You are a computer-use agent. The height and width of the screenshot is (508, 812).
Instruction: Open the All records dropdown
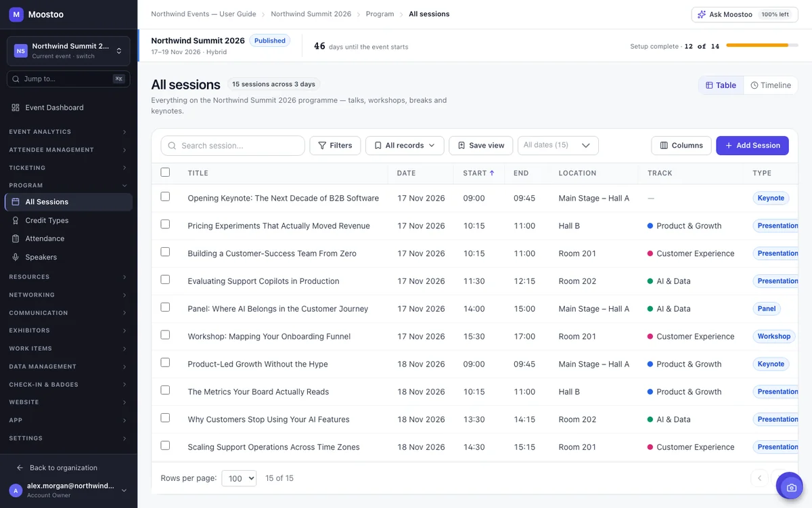pyautogui.click(x=405, y=146)
